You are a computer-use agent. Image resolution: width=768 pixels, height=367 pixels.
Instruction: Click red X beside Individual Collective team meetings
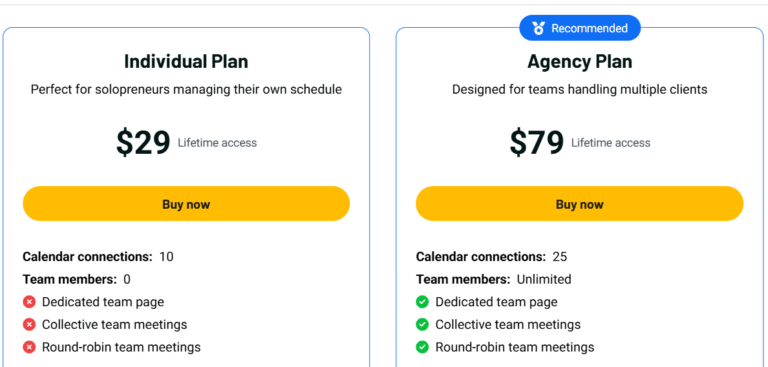[29, 324]
